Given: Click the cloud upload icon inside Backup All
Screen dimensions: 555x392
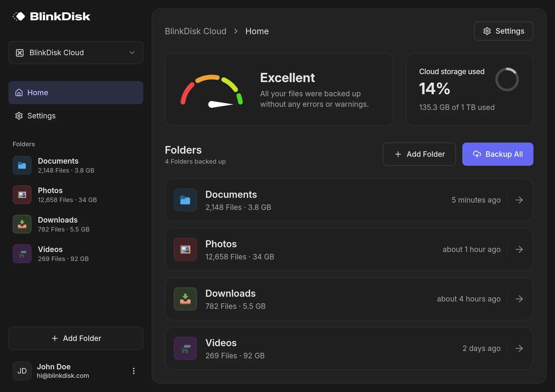Looking at the screenshot, I should [477, 154].
